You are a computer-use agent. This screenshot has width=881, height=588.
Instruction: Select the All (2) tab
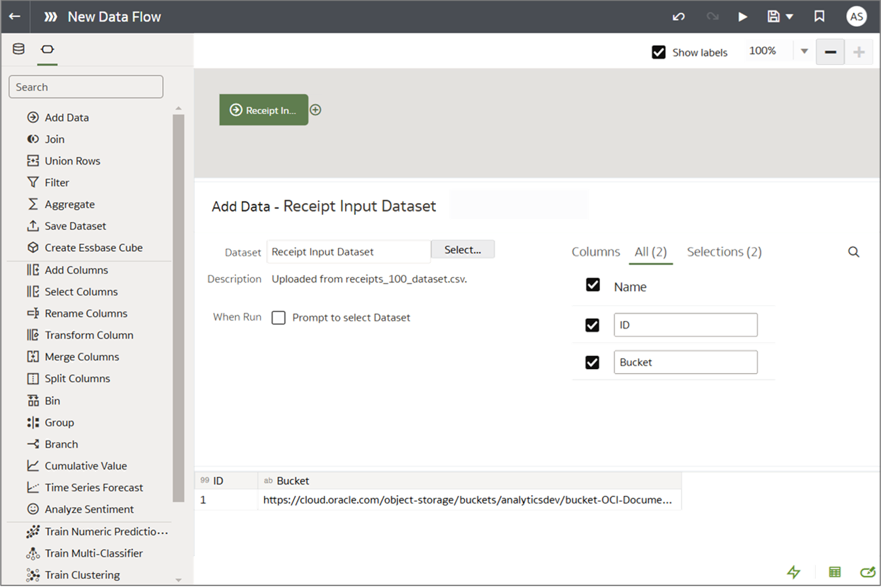tap(650, 252)
